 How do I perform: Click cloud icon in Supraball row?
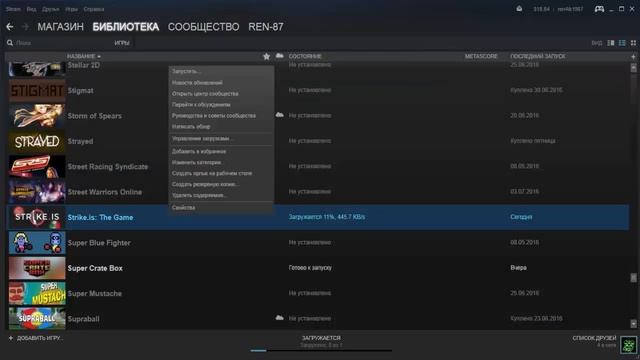(x=280, y=318)
